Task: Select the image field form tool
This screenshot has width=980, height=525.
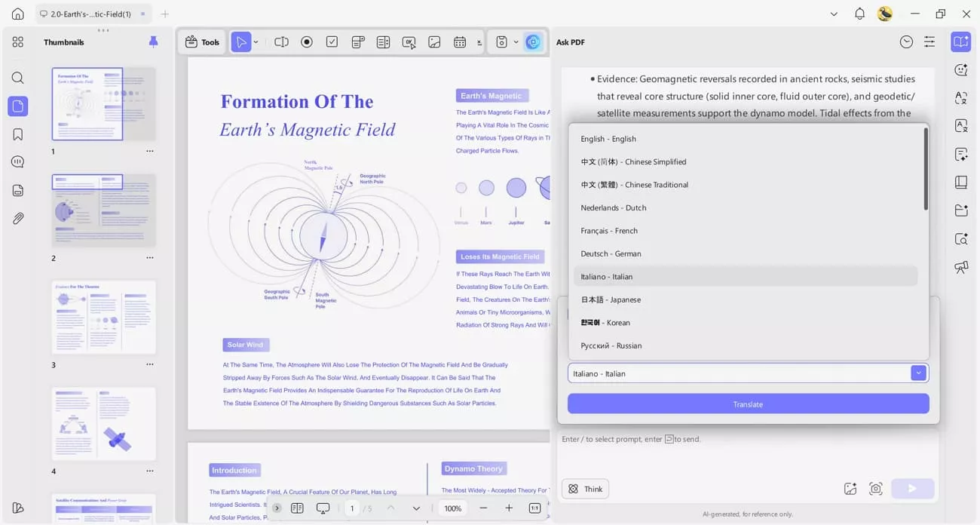Action: pos(434,42)
